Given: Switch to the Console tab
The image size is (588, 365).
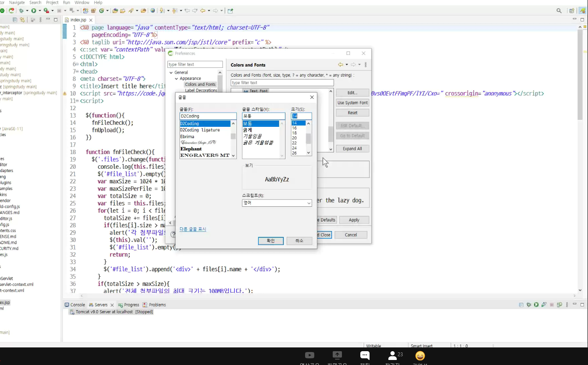Looking at the screenshot, I should [x=75, y=305].
